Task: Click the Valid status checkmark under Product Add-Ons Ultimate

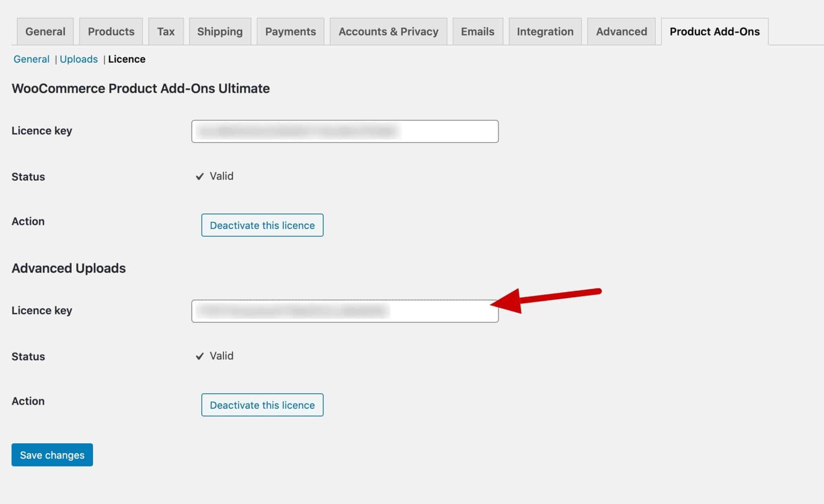Action: [x=200, y=176]
